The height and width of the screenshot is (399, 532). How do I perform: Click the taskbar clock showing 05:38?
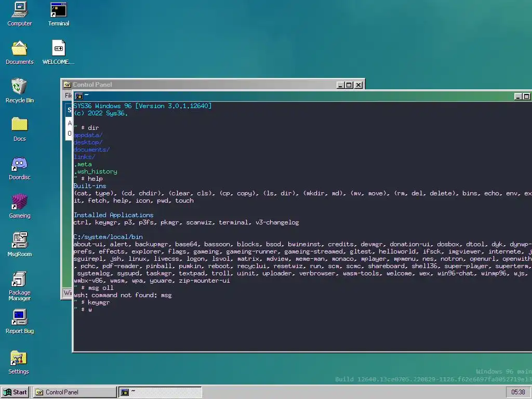pos(518,392)
